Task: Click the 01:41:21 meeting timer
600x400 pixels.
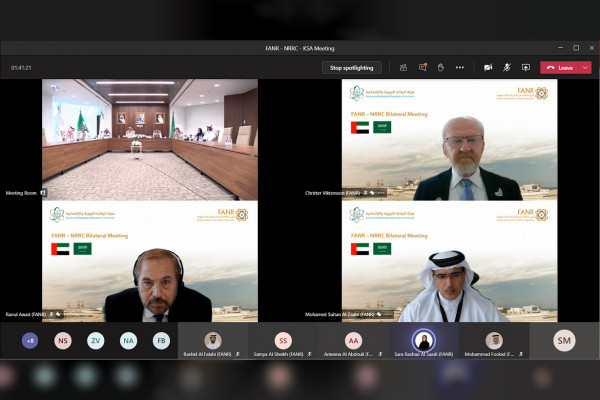Action: 21,68
